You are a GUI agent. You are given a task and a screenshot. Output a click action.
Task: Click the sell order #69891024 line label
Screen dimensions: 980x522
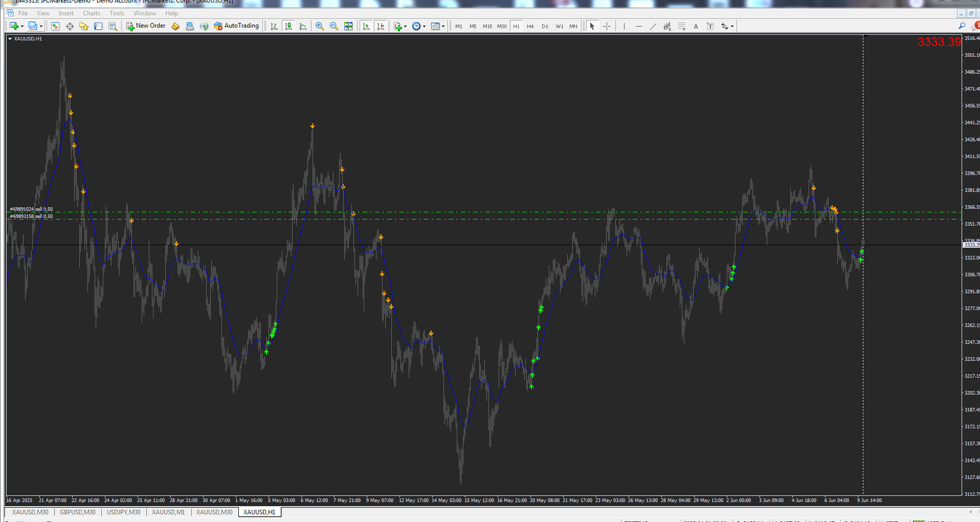31,209
